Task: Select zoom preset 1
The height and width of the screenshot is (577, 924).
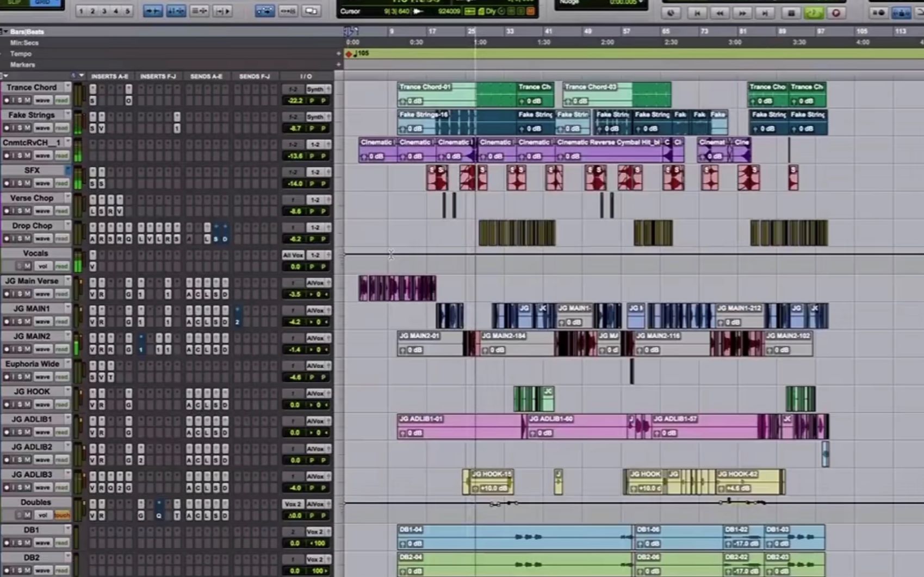Action: [x=81, y=11]
